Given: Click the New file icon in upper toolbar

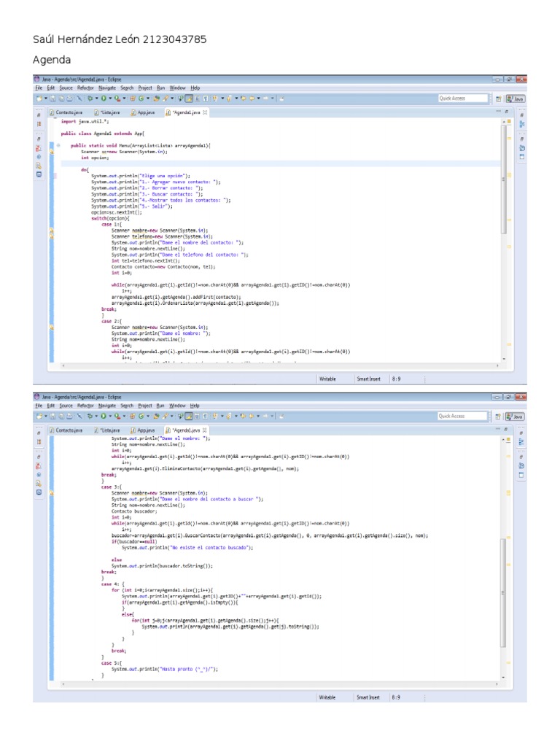Looking at the screenshot, I should point(38,98).
